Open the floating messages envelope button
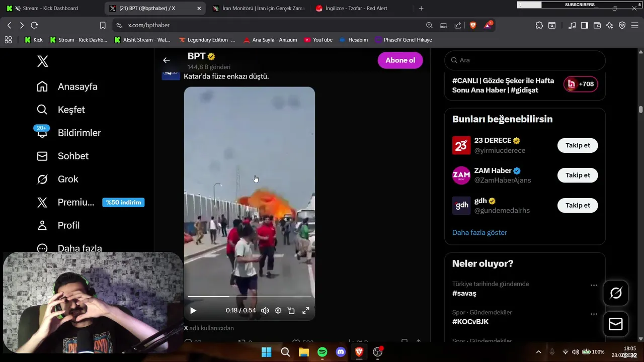Screen dimensions: 644x362 (616, 324)
